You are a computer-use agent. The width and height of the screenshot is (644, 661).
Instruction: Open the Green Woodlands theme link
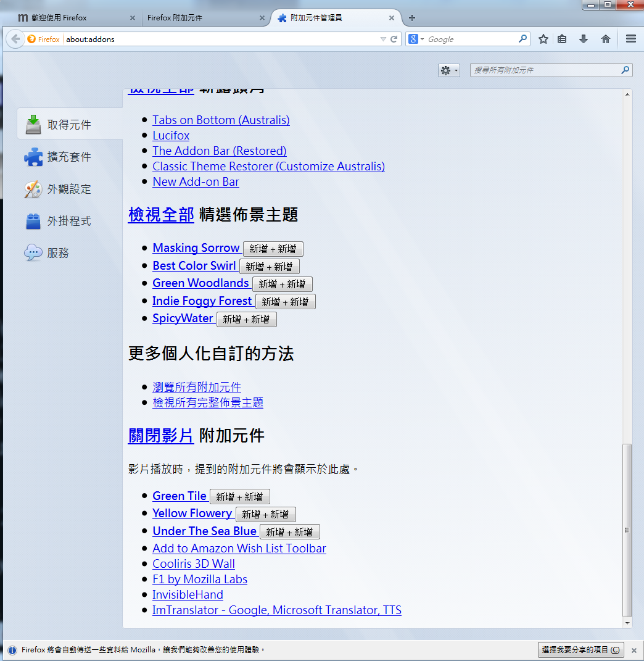pos(200,283)
